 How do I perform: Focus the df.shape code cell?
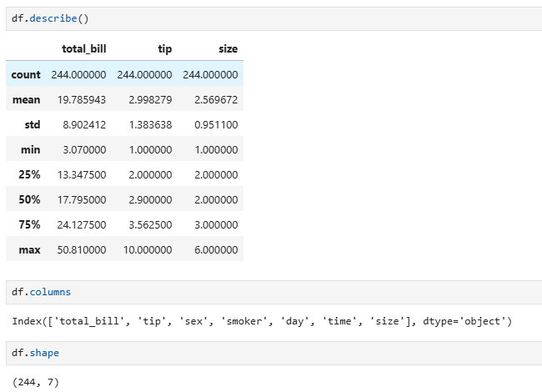275,354
